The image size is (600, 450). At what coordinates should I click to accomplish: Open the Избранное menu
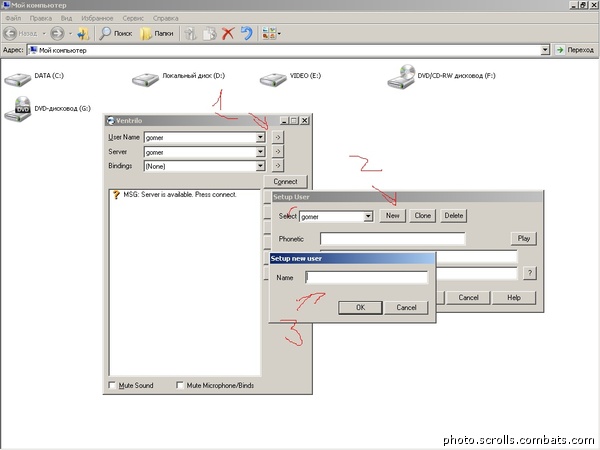point(97,18)
